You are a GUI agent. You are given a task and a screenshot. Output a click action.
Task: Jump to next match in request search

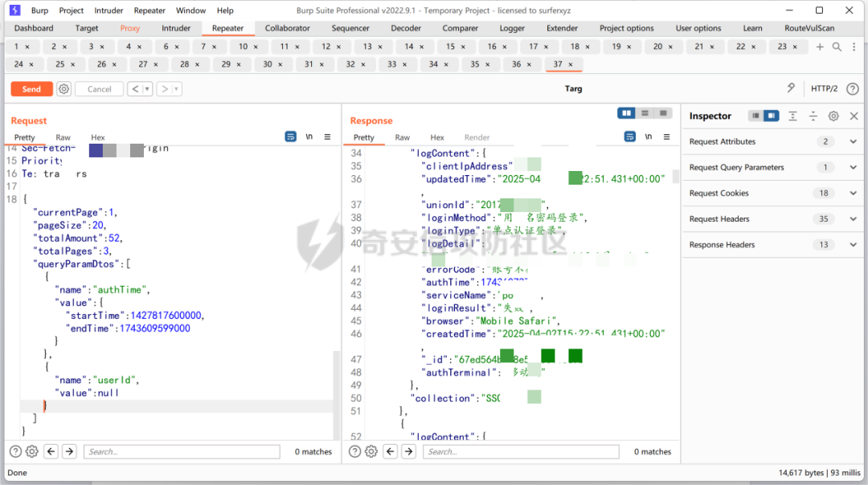click(69, 452)
